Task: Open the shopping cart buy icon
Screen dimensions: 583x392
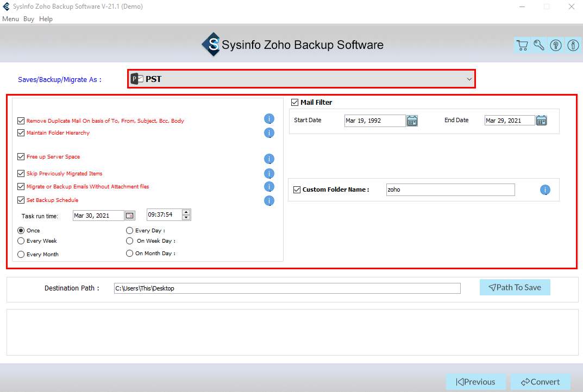Action: (x=522, y=45)
